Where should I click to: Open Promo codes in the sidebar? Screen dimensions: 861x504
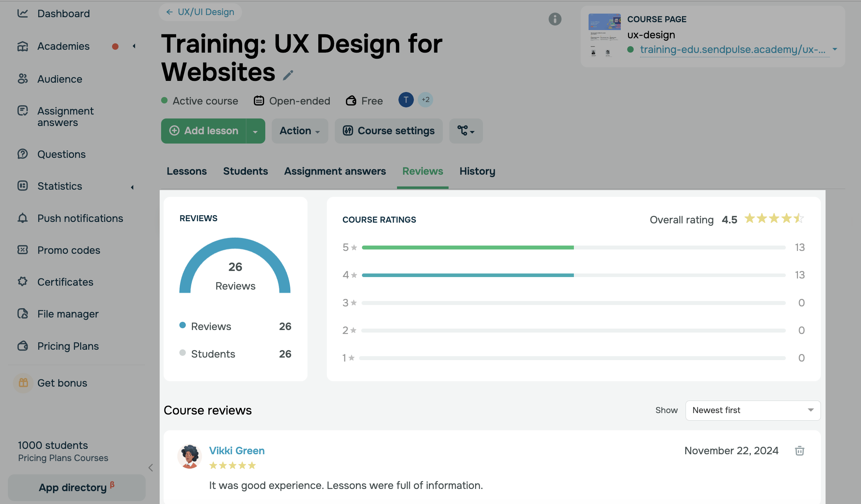click(x=69, y=250)
